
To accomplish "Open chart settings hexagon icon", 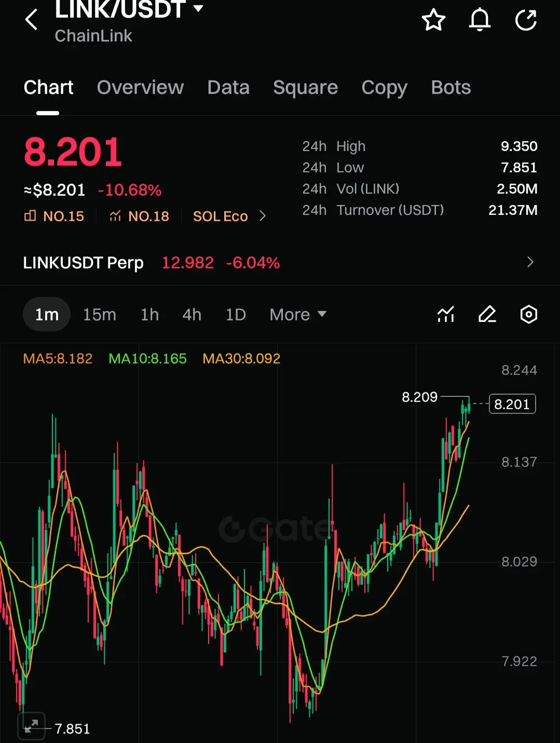I will (528, 314).
